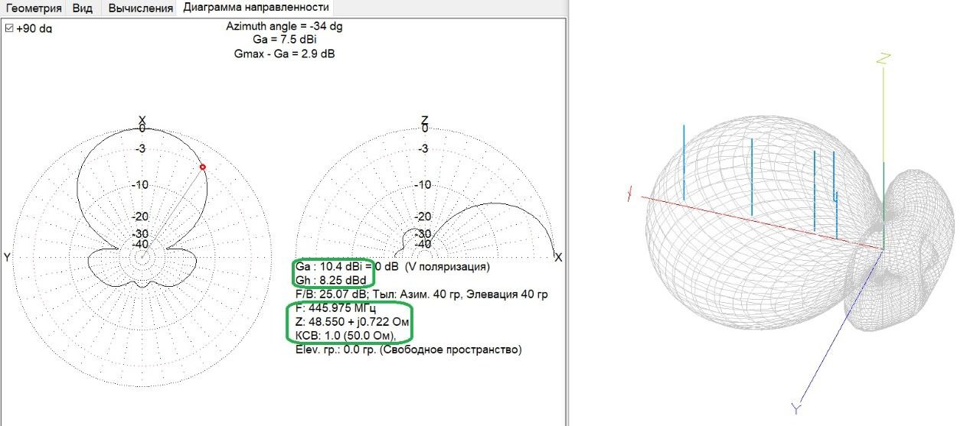The image size is (980, 426).
Task: Select the Диаграмма направленности tab
Action: click(x=256, y=8)
